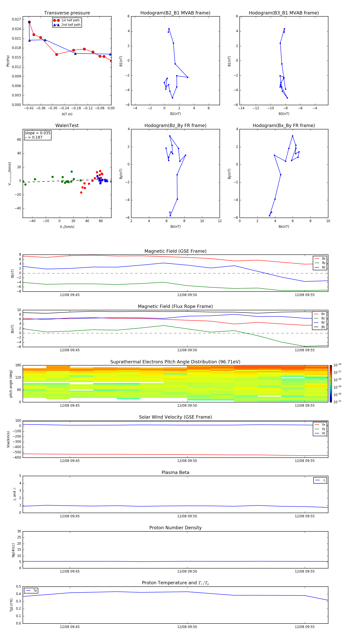
Task: Select '2nd half path' legend entry
Action: click(67, 25)
